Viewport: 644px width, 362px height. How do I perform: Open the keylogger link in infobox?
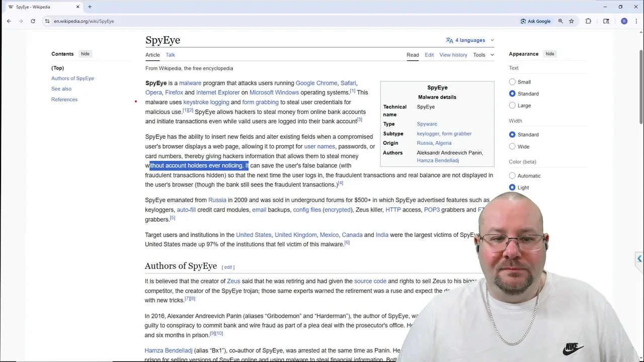(x=428, y=134)
